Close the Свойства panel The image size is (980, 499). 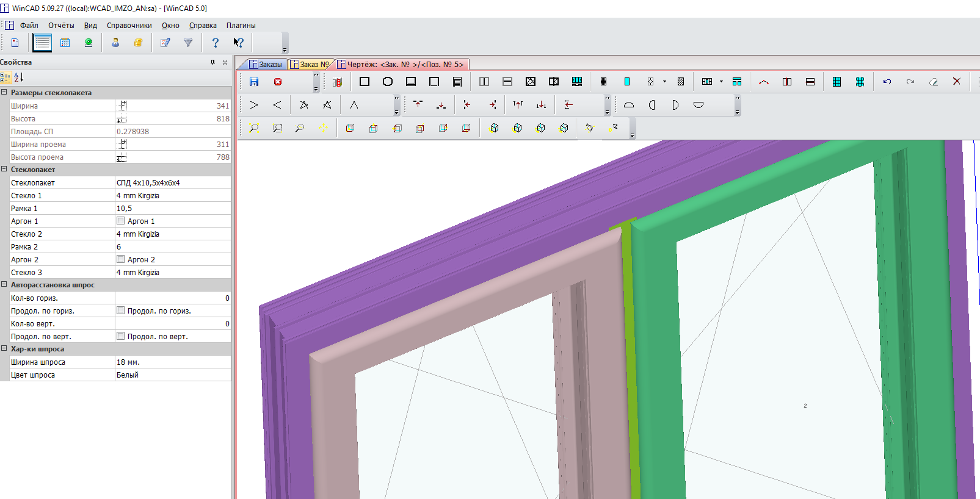pyautogui.click(x=225, y=62)
